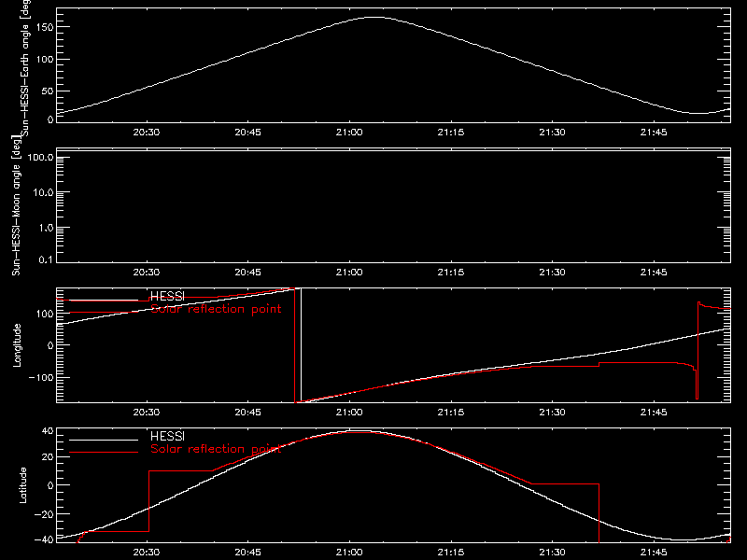Click white HESSI legend line in Latitude plot
The width and height of the screenshot is (747, 560).
104,440
